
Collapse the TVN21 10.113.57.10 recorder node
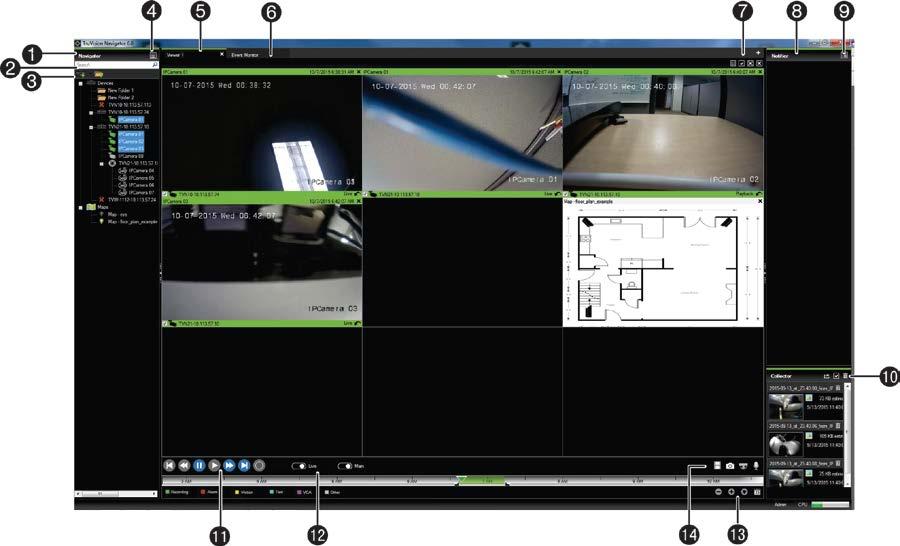click(x=91, y=127)
